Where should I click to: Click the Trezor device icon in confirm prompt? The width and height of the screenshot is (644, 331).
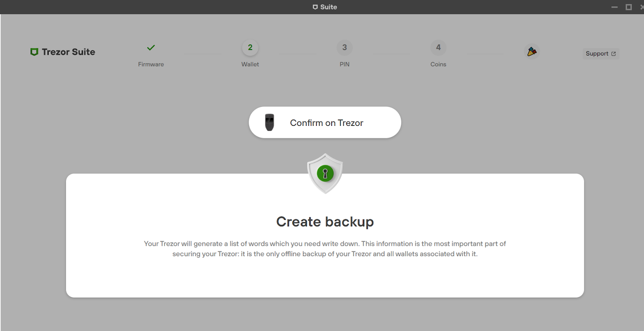pos(269,122)
